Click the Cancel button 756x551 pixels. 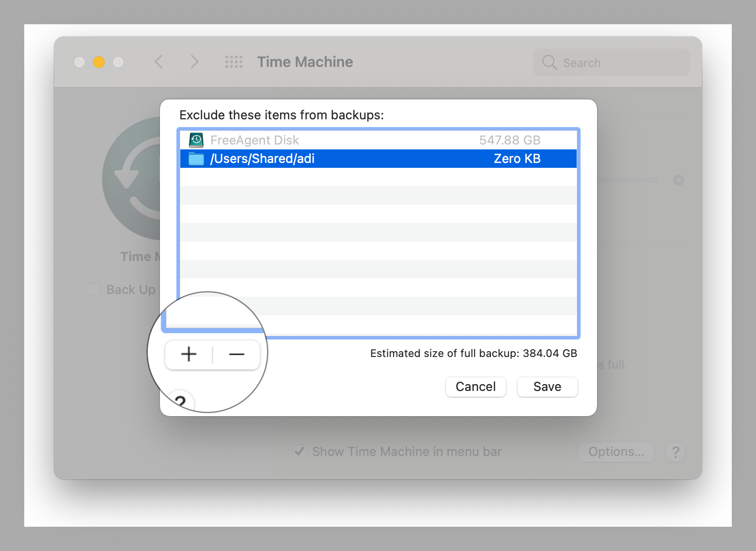coord(475,387)
